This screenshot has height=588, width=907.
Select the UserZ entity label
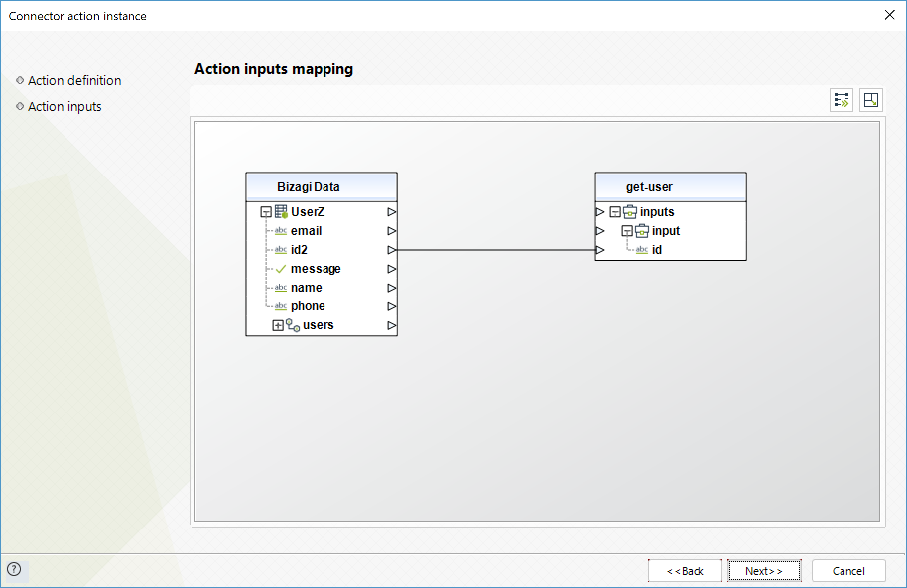click(x=308, y=212)
